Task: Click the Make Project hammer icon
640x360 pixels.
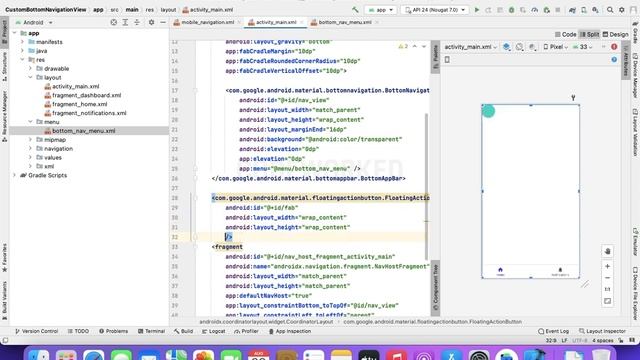Action: 355,10
